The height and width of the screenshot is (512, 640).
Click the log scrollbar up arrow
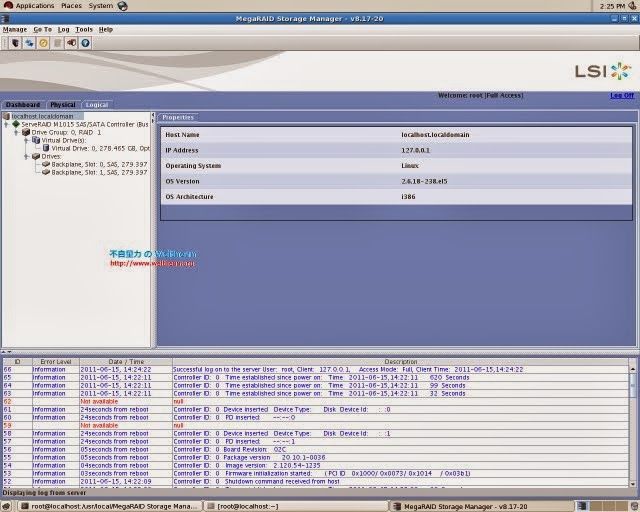[x=633, y=369]
